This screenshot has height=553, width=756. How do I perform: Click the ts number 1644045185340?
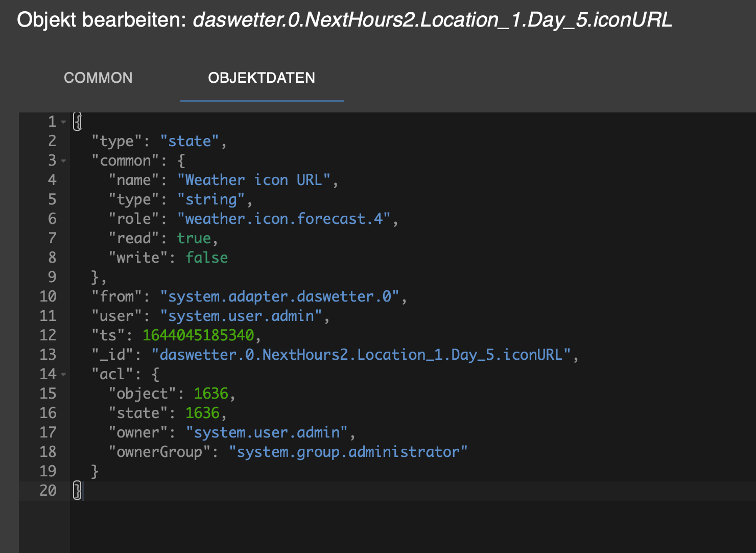point(198,335)
